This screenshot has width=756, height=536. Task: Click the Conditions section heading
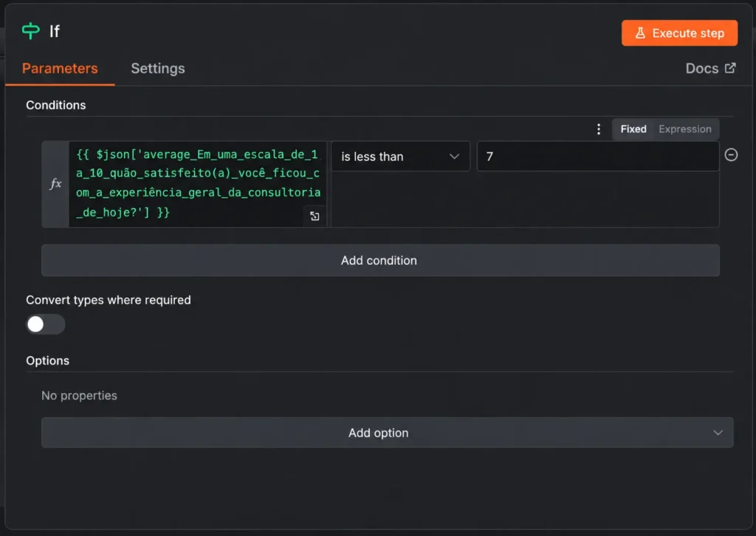tap(56, 105)
